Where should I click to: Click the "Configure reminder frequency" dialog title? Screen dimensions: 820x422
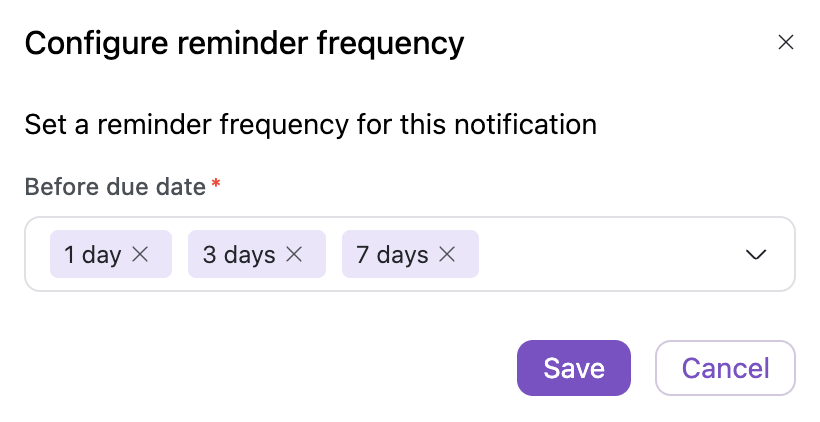[244, 43]
